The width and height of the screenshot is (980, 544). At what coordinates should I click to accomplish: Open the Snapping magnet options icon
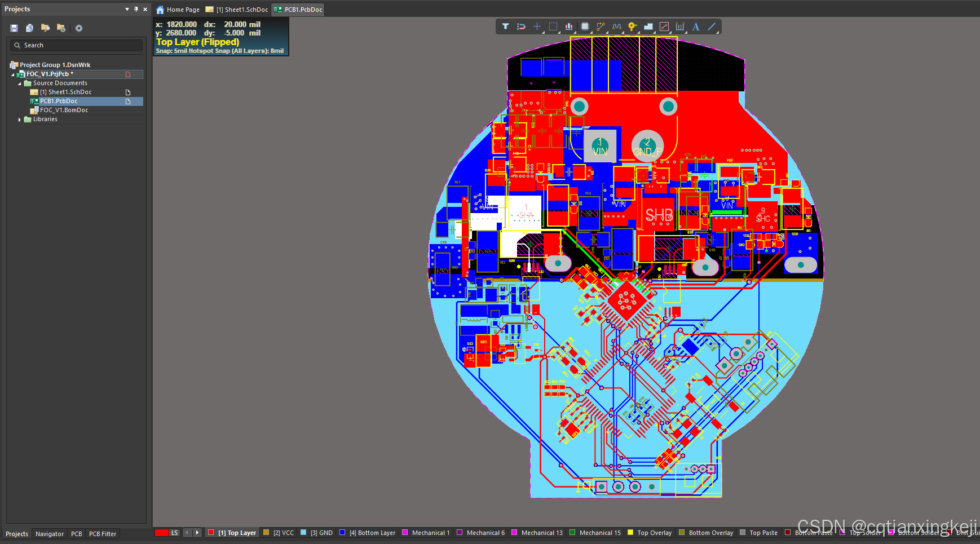522,26
